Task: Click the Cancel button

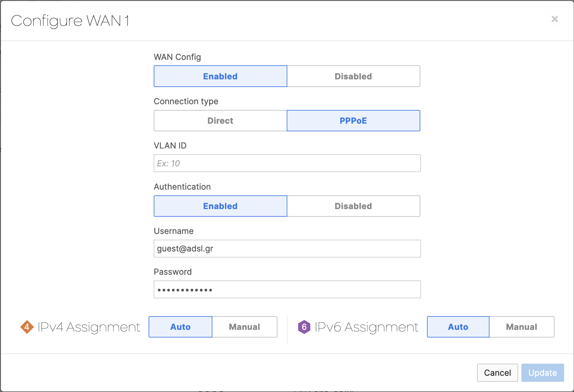Action: (x=497, y=373)
